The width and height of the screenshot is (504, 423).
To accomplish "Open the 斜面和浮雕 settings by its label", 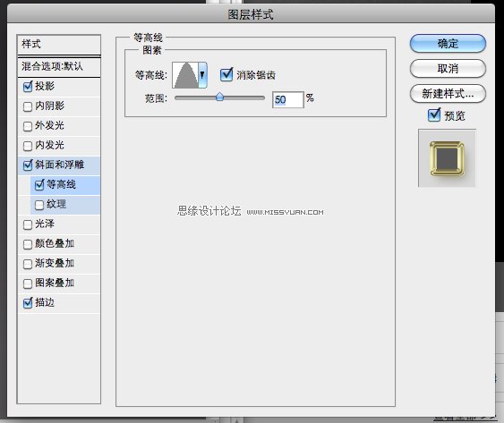I will point(59,165).
